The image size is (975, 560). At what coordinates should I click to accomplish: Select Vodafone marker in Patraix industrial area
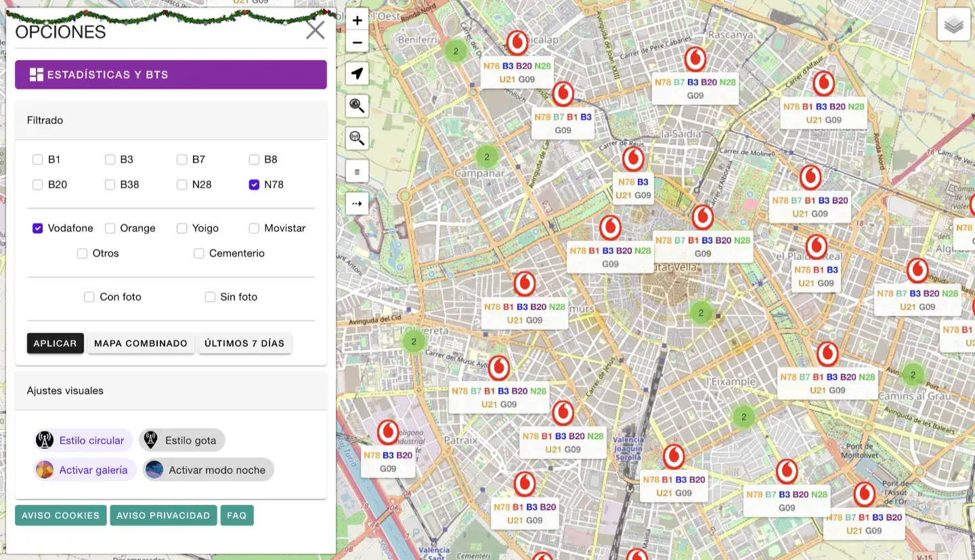point(388,432)
